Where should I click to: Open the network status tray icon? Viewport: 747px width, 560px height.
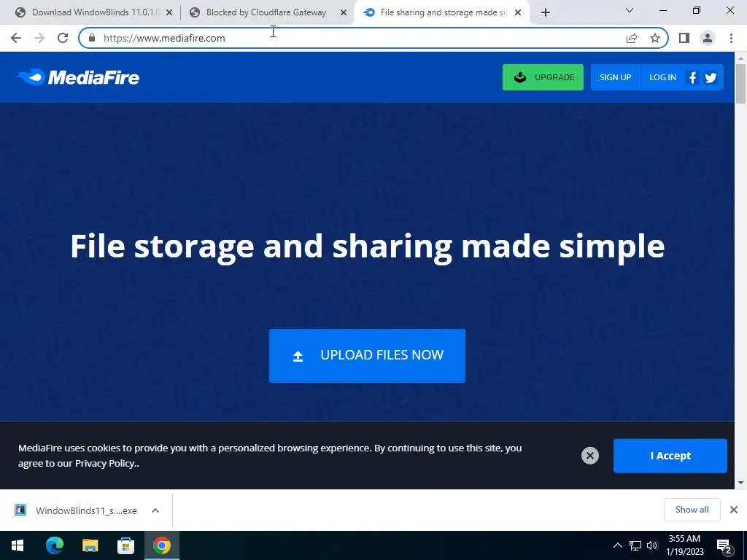pos(635,545)
